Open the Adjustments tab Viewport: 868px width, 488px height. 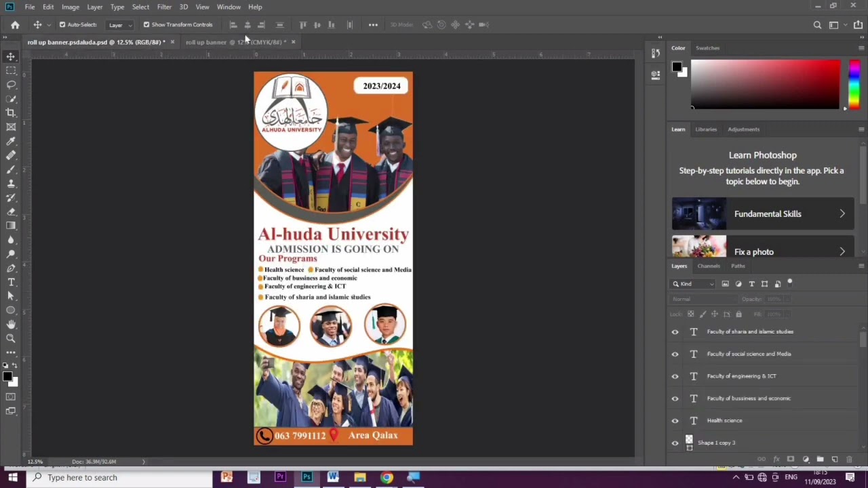[744, 129]
